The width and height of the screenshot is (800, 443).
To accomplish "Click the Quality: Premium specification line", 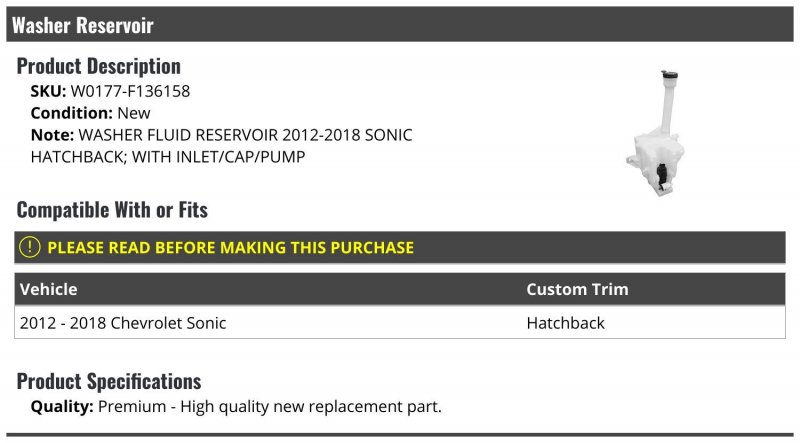I will tap(236, 407).
